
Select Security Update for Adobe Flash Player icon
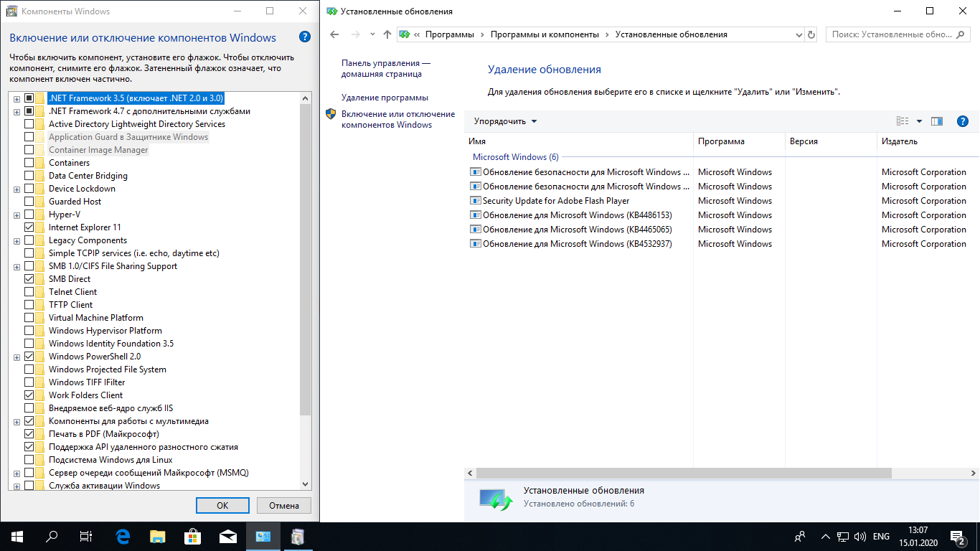point(474,201)
